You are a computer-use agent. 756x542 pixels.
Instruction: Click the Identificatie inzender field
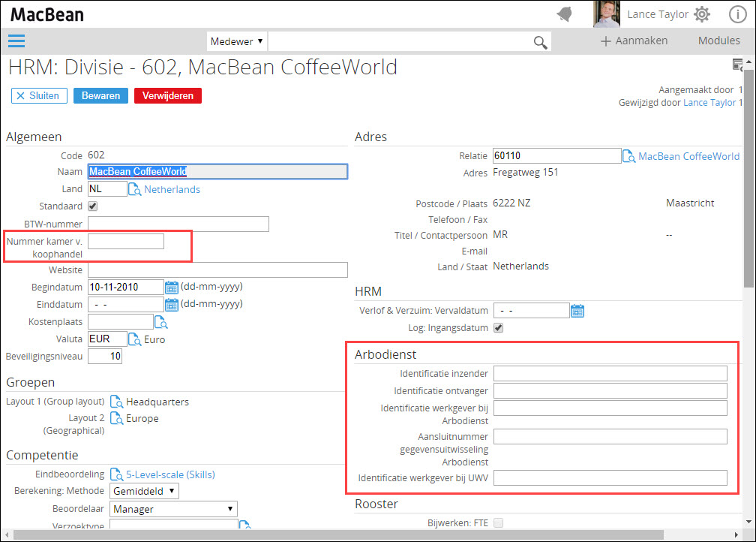tap(610, 374)
